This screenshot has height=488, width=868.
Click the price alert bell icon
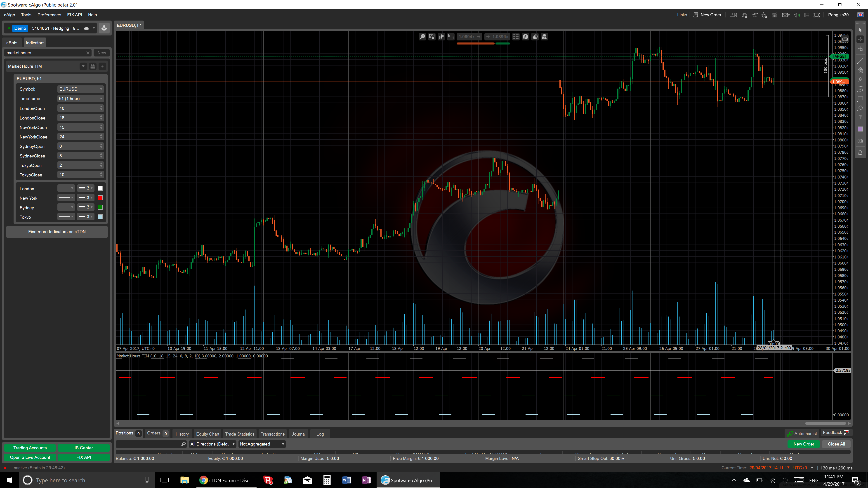coord(860,152)
